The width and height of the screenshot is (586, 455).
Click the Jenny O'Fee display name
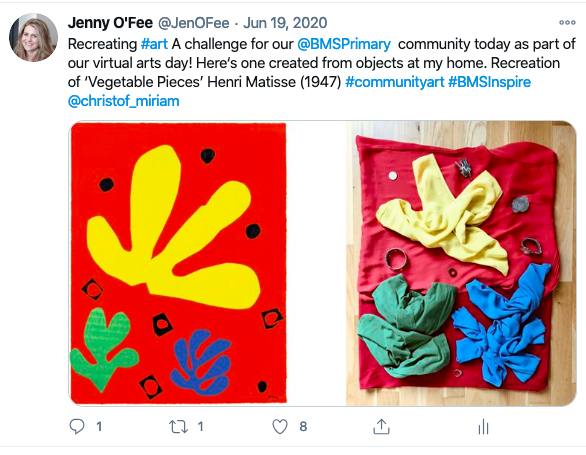[110, 23]
